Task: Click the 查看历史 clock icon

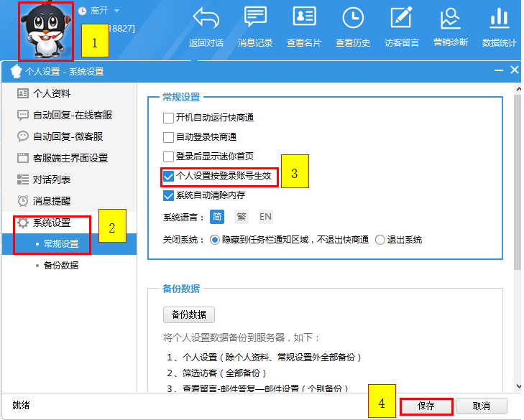Action: point(353,17)
